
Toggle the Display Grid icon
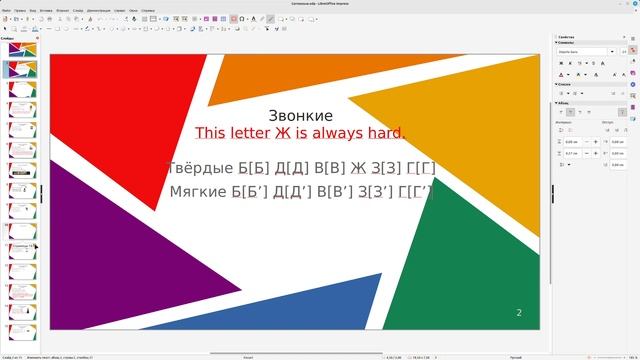pyautogui.click(x=144, y=19)
